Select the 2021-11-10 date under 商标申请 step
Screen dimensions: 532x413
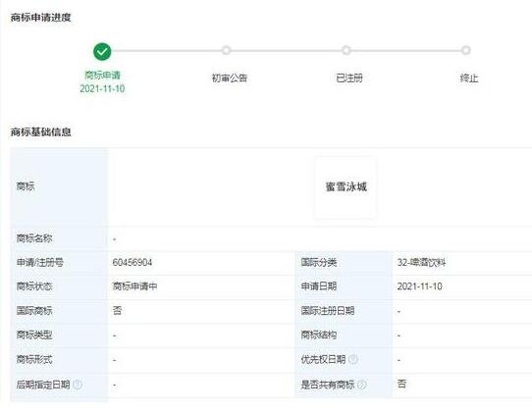[x=102, y=88]
